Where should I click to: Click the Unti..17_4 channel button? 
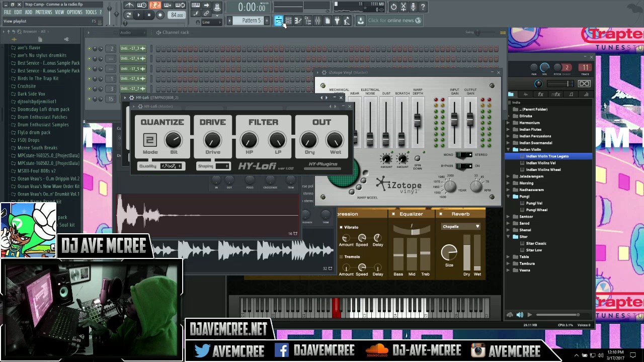pyautogui.click(x=133, y=58)
